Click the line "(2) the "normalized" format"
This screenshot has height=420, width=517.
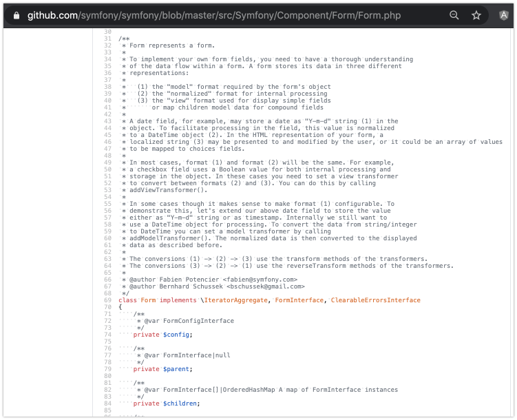pos(232,94)
